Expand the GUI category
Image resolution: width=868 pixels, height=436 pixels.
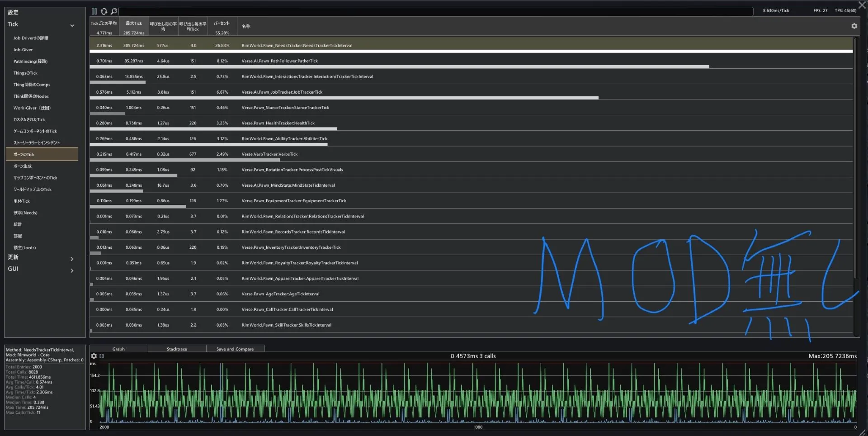[72, 270]
